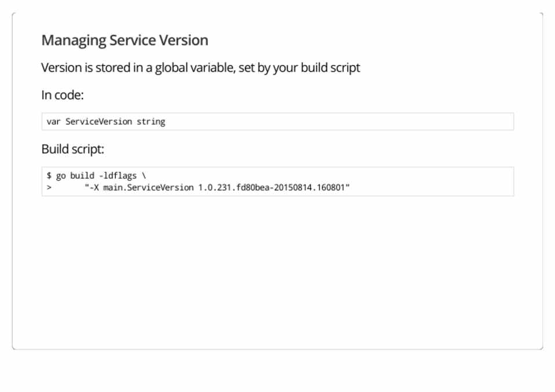Click the trailing backslash after -ldflags
555x392 pixels.
click(144, 175)
